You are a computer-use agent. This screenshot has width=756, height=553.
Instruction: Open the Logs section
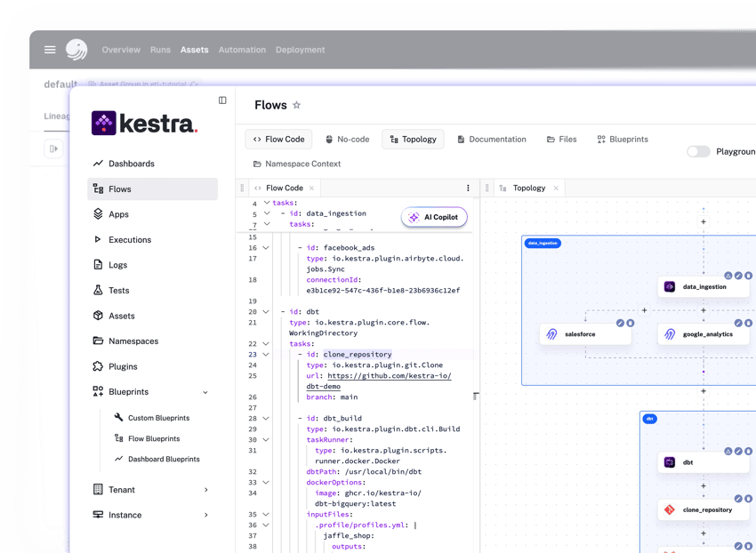[118, 265]
